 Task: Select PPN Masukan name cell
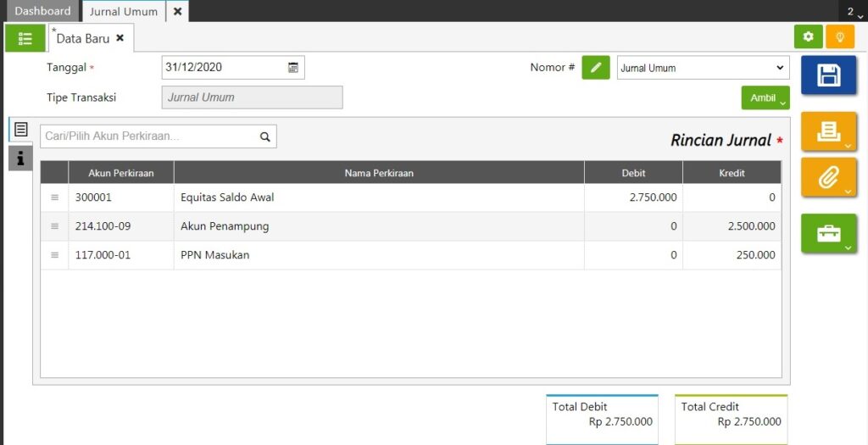coord(379,255)
